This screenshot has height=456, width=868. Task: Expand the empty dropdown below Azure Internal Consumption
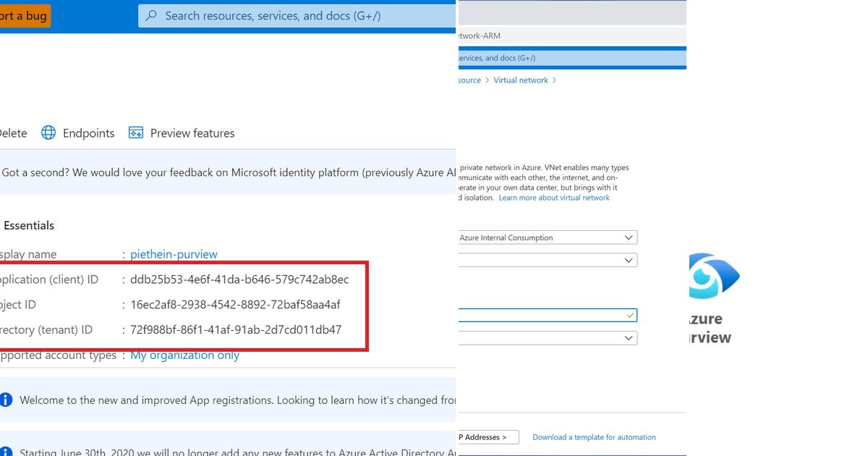[548, 259]
